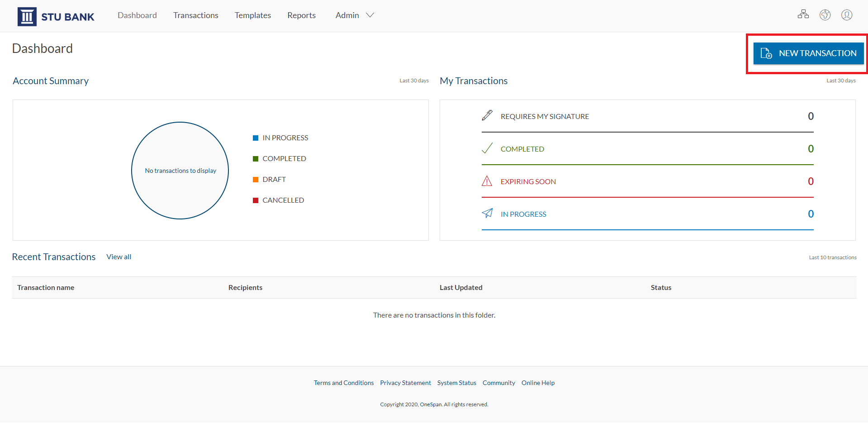Click the CANCELLED legend label
The image size is (868, 423).
coord(283,200)
